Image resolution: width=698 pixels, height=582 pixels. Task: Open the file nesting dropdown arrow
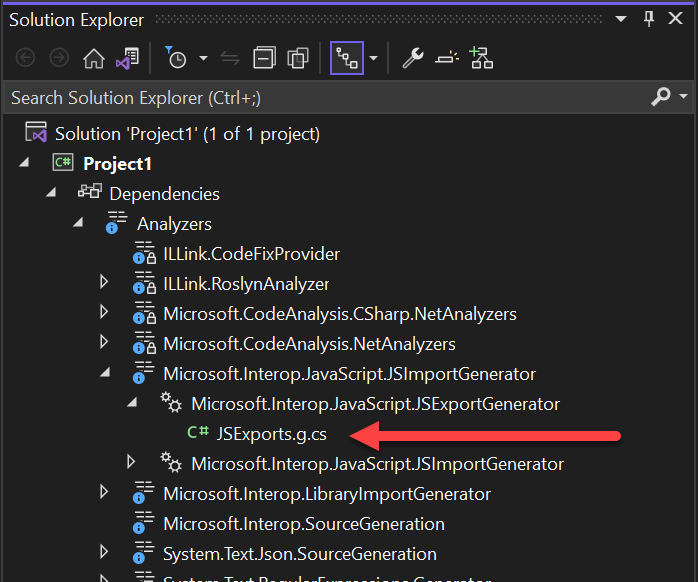click(x=373, y=58)
